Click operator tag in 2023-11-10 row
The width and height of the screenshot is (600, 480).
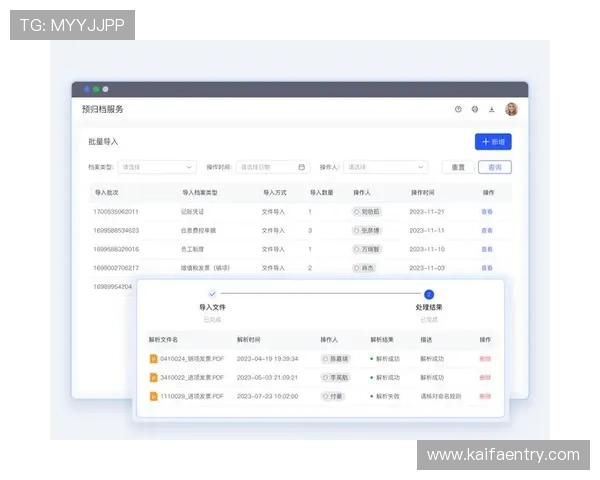pyautogui.click(x=367, y=249)
